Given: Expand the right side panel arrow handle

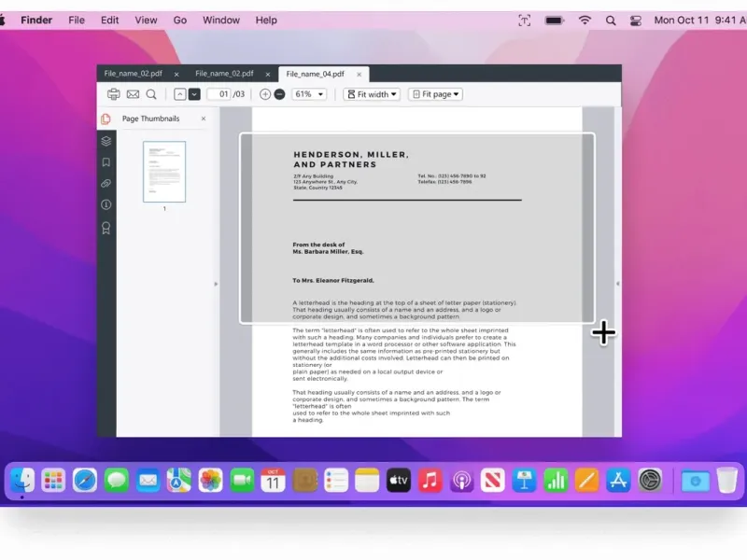Looking at the screenshot, I should tap(618, 284).
